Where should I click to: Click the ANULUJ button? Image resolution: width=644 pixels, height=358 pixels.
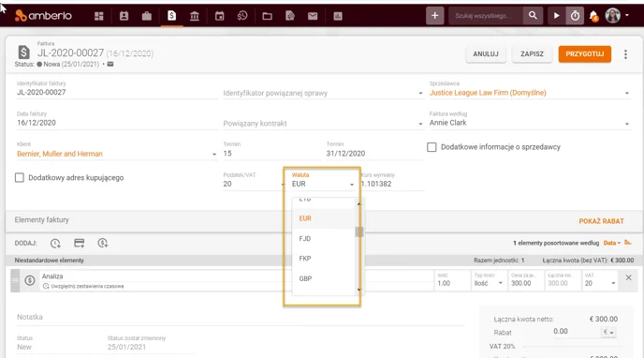click(486, 54)
